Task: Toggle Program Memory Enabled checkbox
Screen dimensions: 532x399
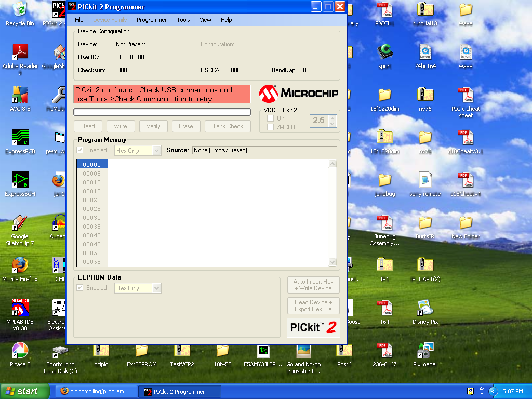Action: coord(79,150)
